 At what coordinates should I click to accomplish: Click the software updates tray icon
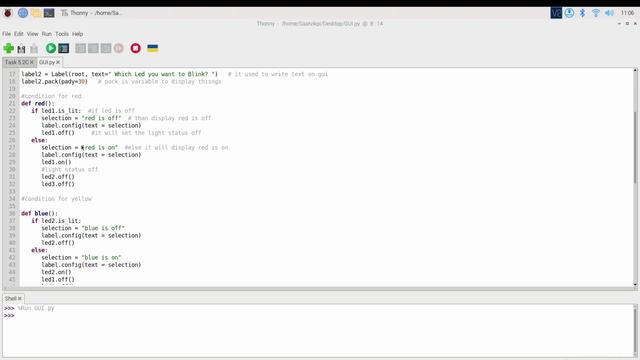point(569,13)
